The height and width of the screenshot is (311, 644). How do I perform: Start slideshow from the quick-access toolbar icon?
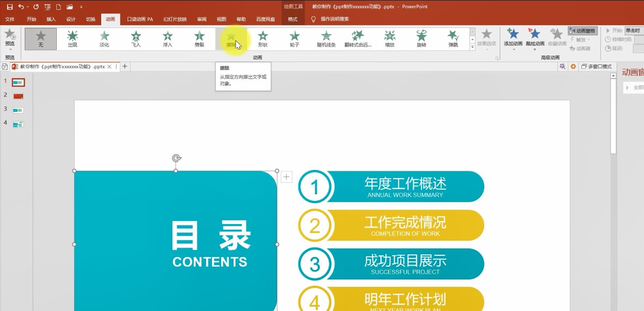click(47, 7)
